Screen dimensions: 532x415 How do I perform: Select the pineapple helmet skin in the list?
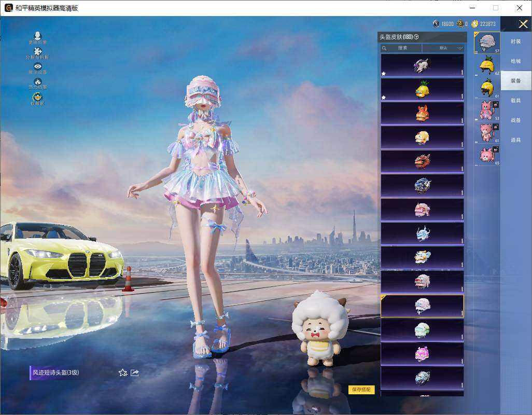[x=422, y=89]
